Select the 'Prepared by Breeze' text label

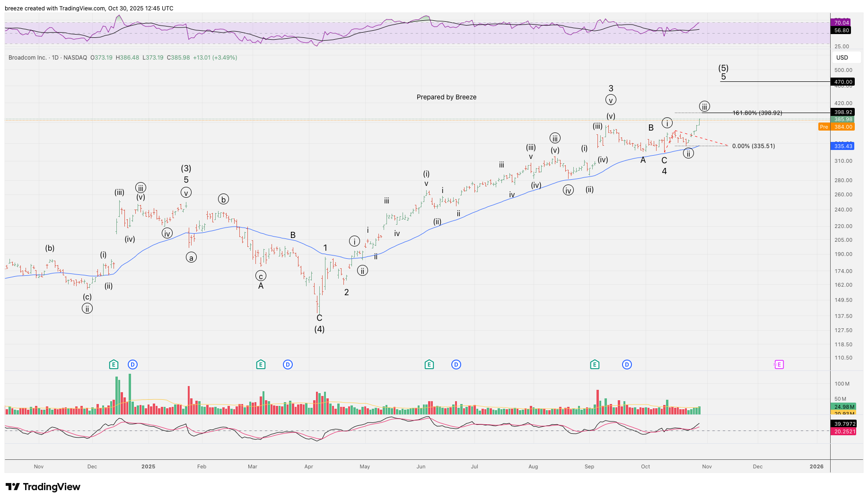(x=447, y=97)
